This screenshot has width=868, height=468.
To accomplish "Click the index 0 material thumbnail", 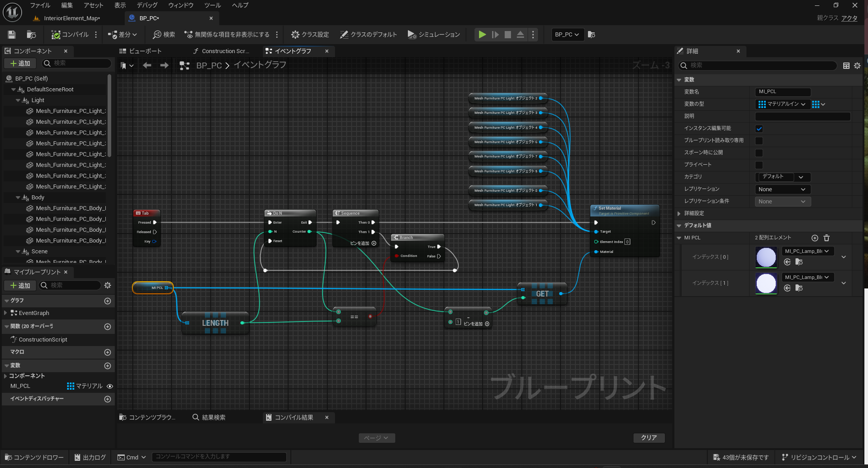I will 766,257.
